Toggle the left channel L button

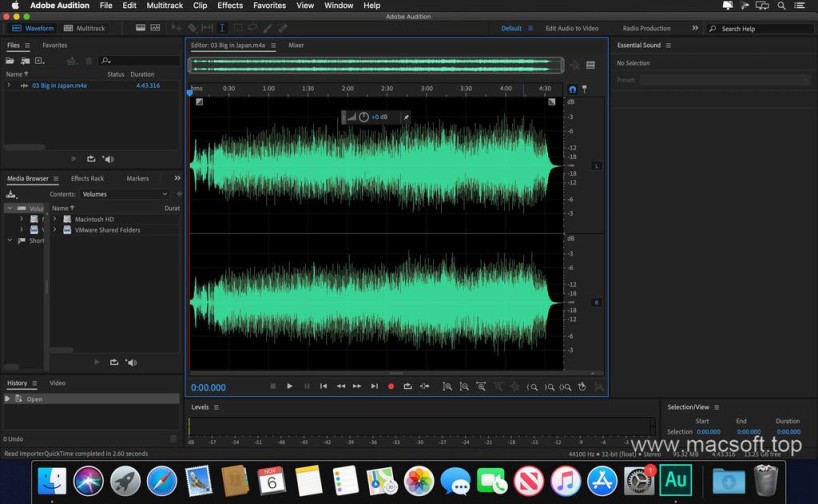pyautogui.click(x=597, y=165)
